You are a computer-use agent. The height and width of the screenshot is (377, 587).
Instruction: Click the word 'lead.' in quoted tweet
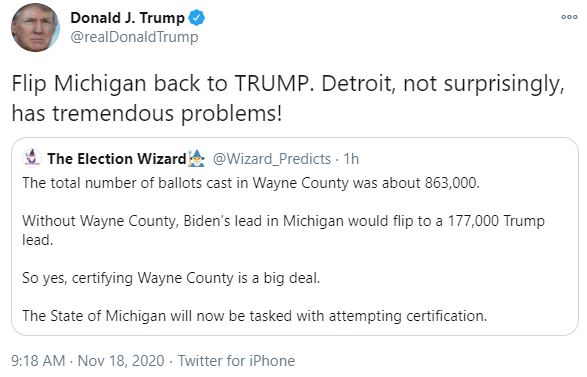(x=37, y=240)
